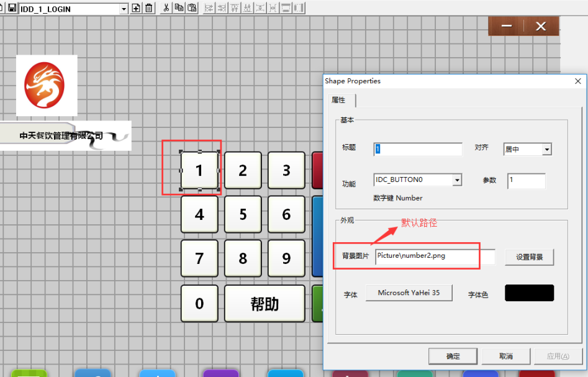
Task: Click the make same width icon
Action: pyautogui.click(x=286, y=8)
